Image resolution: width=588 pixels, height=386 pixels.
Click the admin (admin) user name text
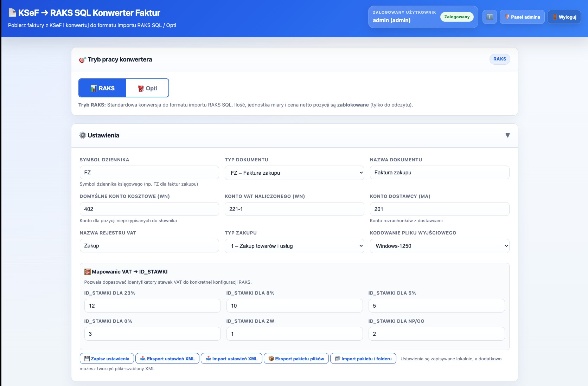pyautogui.click(x=392, y=20)
